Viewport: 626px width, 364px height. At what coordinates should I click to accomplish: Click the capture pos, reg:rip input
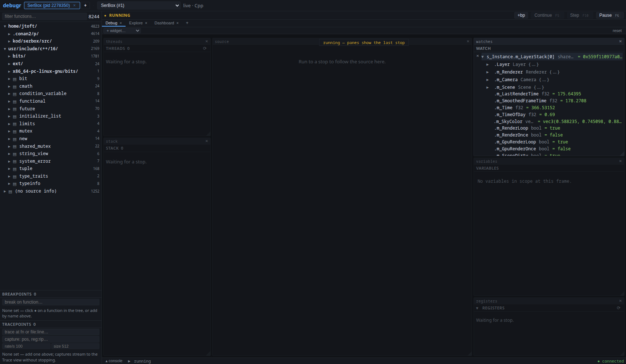click(x=51, y=339)
